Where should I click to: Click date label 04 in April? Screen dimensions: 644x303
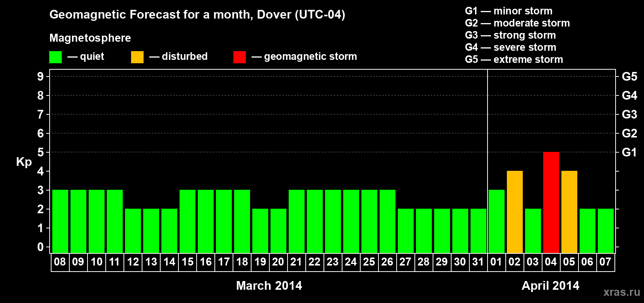click(x=551, y=262)
